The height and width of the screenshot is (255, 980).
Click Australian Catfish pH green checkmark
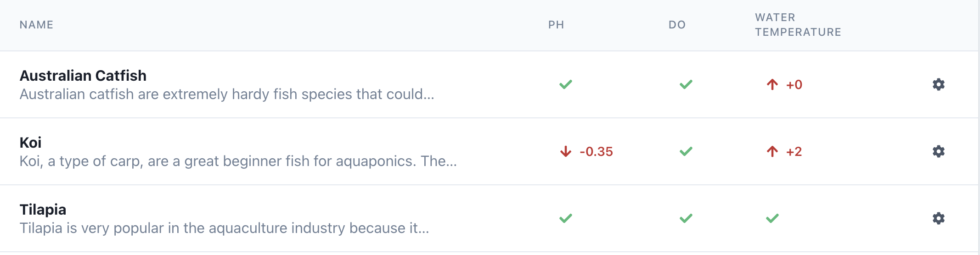point(565,84)
